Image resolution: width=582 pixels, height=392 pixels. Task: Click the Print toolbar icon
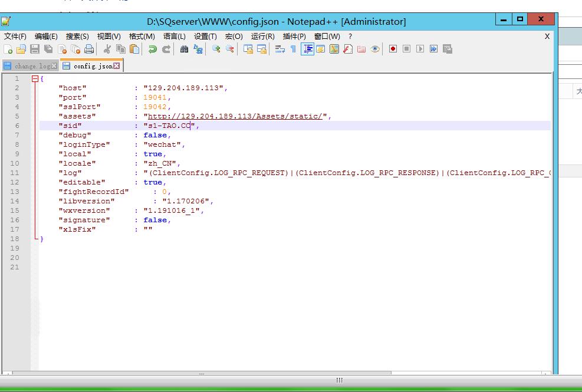point(89,49)
